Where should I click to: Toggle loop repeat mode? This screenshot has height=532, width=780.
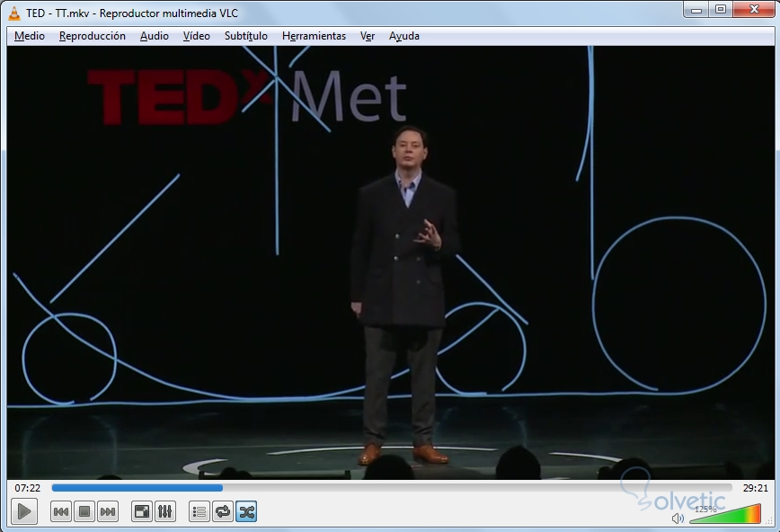click(x=223, y=511)
